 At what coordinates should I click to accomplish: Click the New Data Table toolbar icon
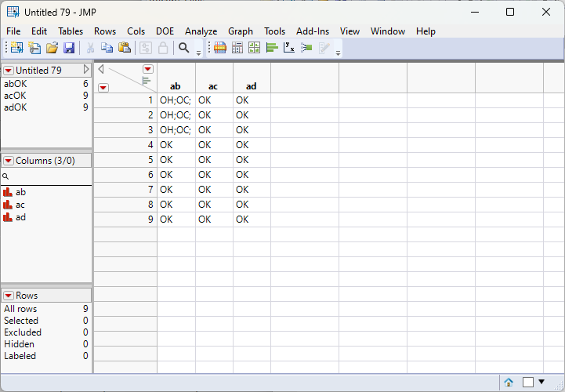pos(16,48)
